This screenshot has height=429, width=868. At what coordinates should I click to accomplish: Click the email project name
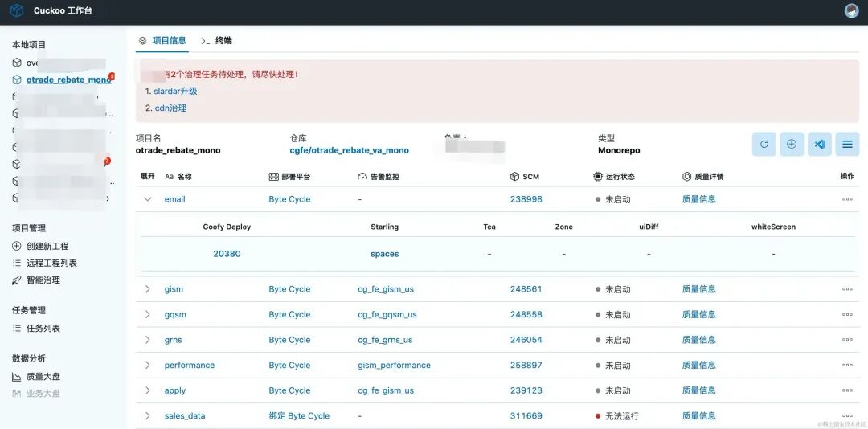coord(175,199)
